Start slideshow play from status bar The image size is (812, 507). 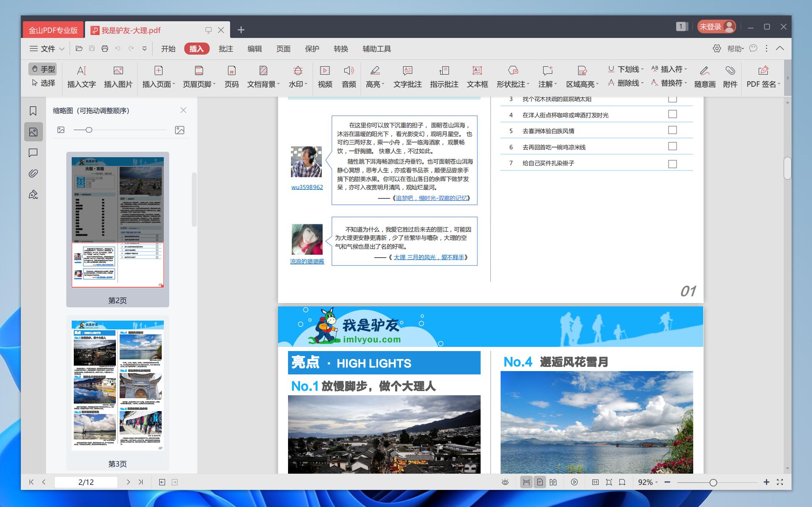574,482
